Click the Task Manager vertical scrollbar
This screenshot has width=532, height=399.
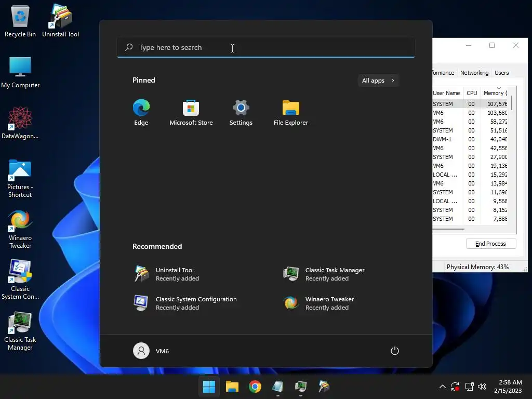pyautogui.click(x=512, y=102)
